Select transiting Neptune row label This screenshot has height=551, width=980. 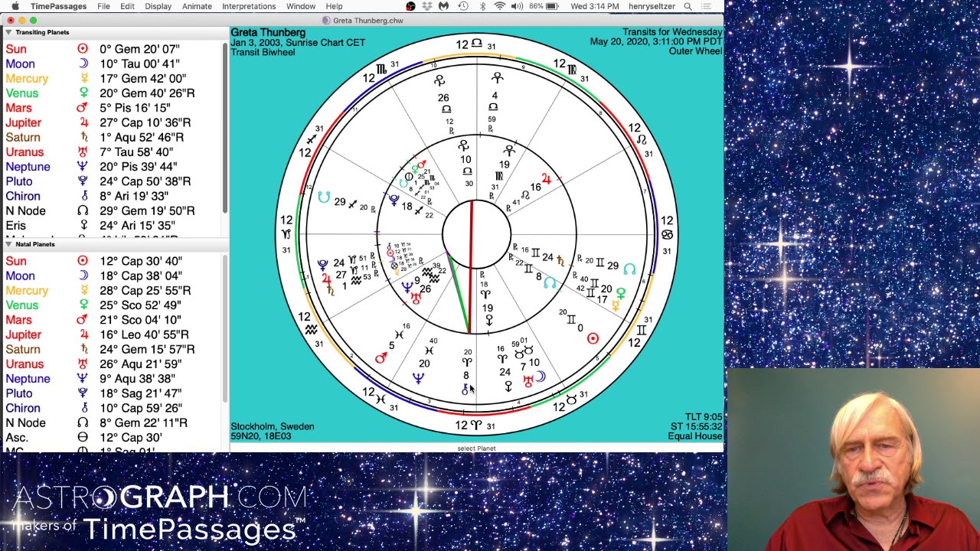tap(28, 167)
